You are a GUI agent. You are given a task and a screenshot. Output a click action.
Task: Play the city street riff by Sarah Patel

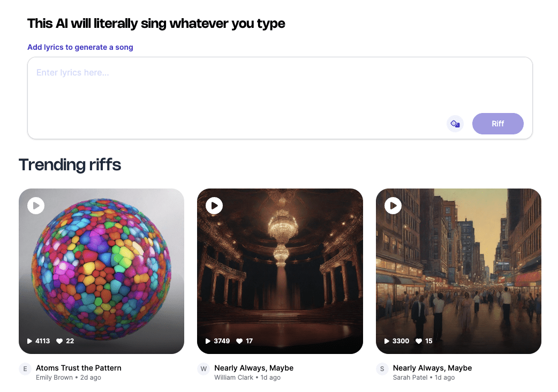[x=393, y=206]
